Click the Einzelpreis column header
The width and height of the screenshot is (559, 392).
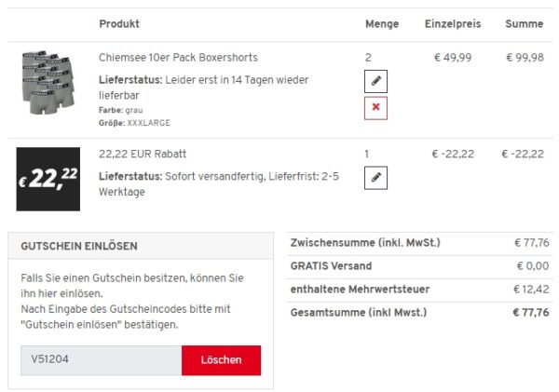[452, 23]
